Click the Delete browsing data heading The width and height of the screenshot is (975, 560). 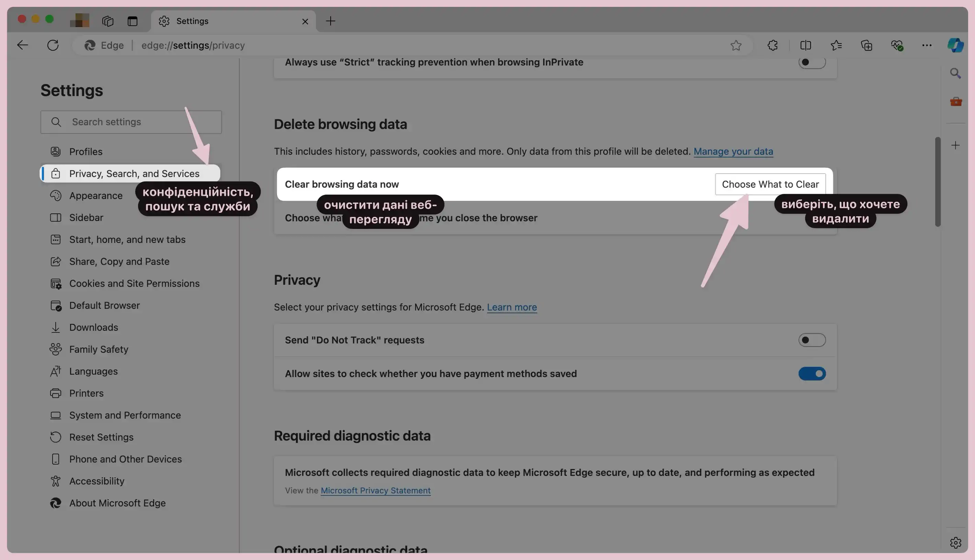[x=340, y=124]
